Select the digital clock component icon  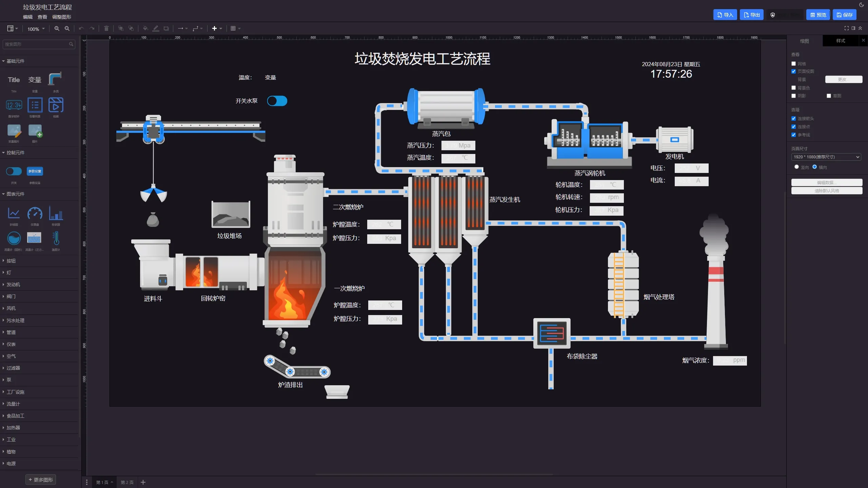tap(14, 105)
